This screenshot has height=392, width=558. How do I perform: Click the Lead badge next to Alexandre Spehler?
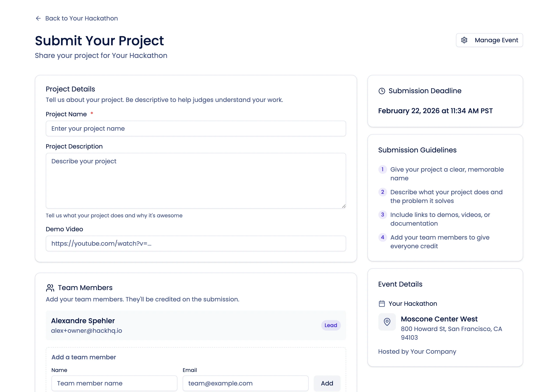[x=331, y=325]
